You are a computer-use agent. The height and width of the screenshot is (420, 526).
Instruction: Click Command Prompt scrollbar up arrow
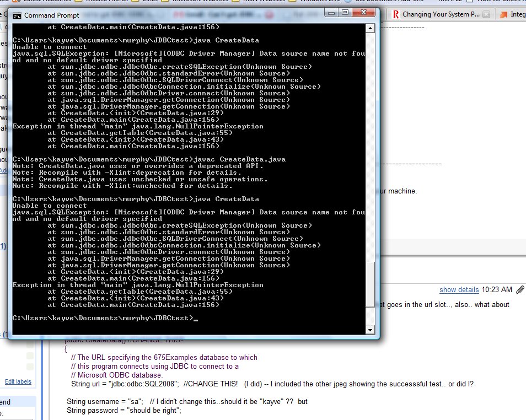(x=370, y=28)
